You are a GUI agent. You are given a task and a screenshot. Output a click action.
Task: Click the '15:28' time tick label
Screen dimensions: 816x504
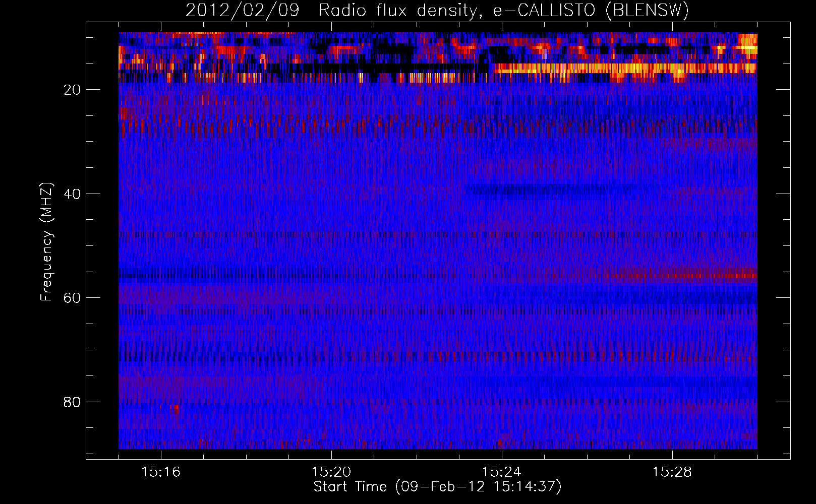click(x=672, y=472)
